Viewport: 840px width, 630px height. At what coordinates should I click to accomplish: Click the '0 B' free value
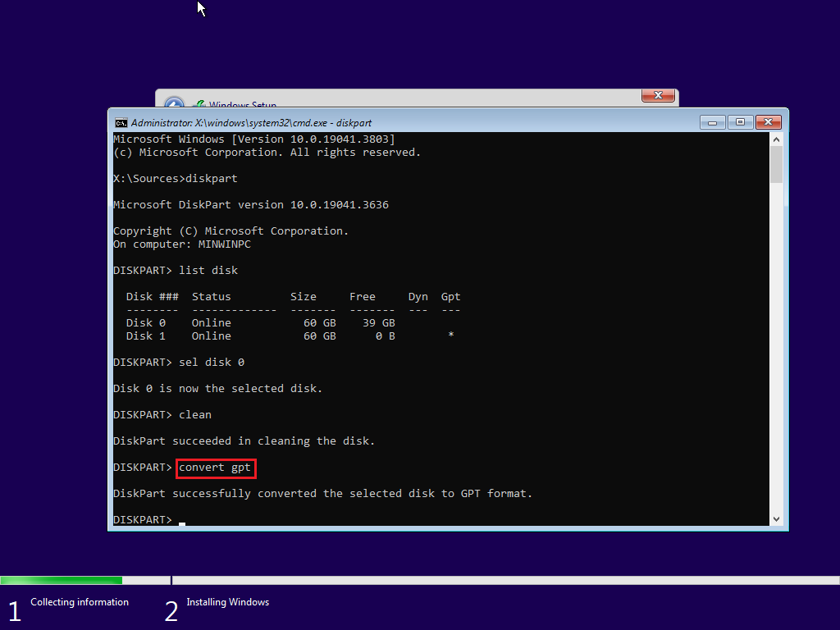point(386,336)
